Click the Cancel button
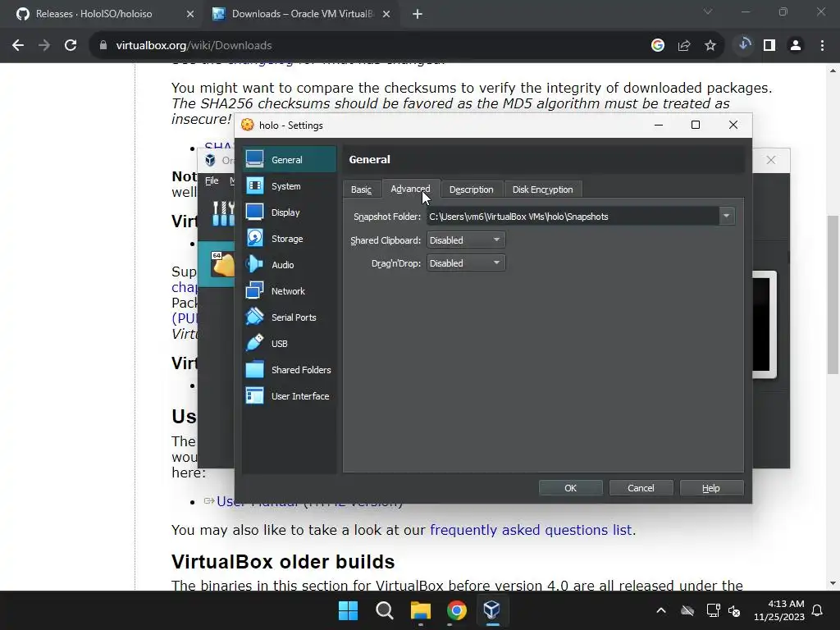This screenshot has height=630, width=840. tap(641, 488)
